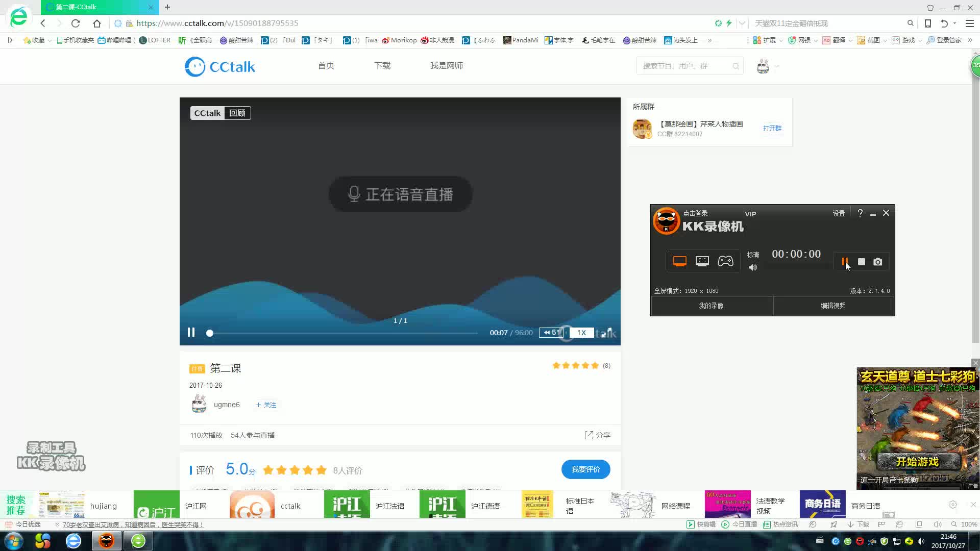Click the CCtalk search magnifier icon
Viewport: 980px width, 551px height.
click(x=736, y=66)
